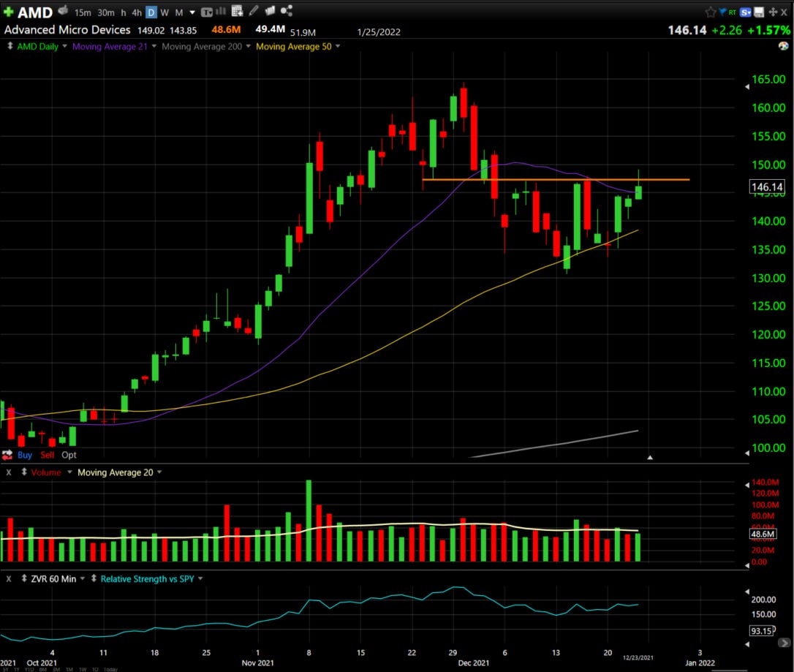Open the more timeframes dropdown arrow
Viewport: 794px width, 672px height.
[192, 12]
